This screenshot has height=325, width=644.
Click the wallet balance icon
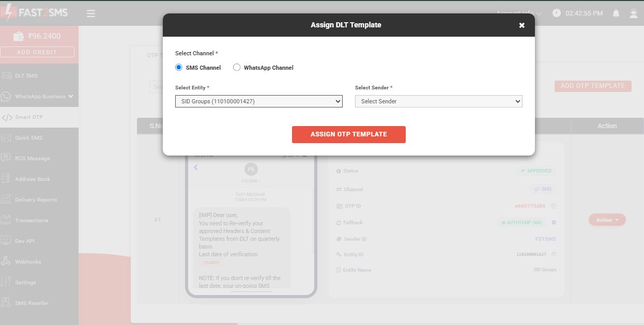point(19,36)
